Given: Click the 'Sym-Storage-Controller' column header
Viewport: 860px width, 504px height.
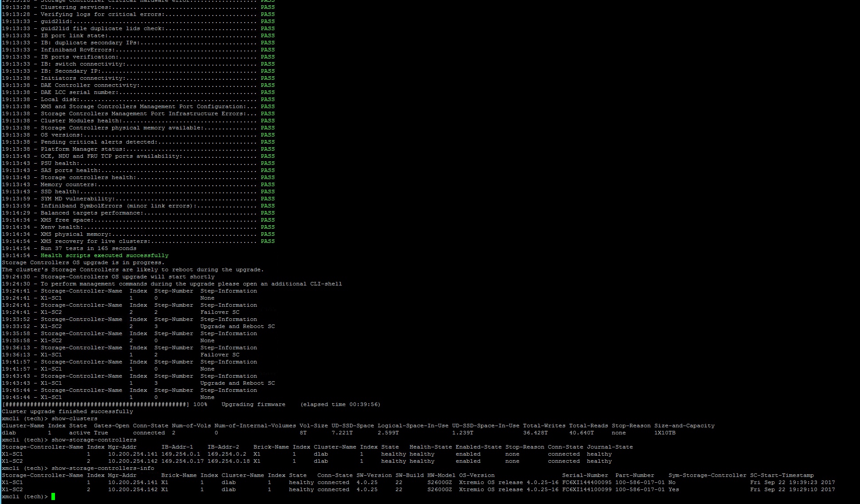Looking at the screenshot, I should pos(707,475).
